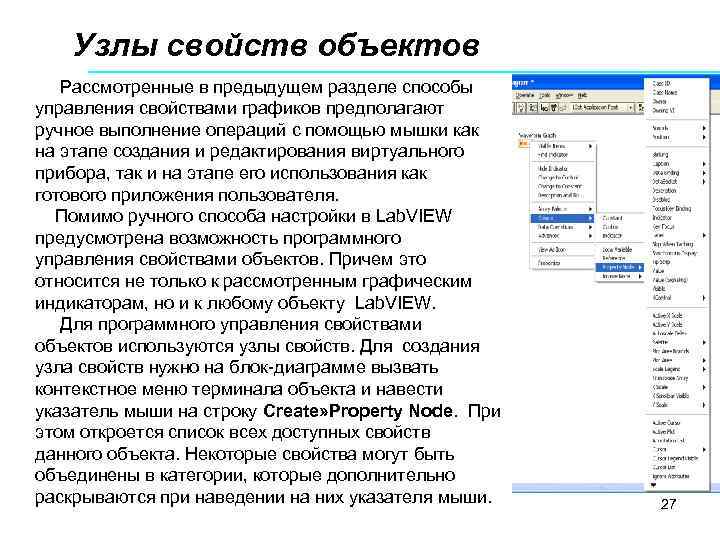Choose Control in Create submenu
720x540 pixels.
pyautogui.click(x=610, y=227)
